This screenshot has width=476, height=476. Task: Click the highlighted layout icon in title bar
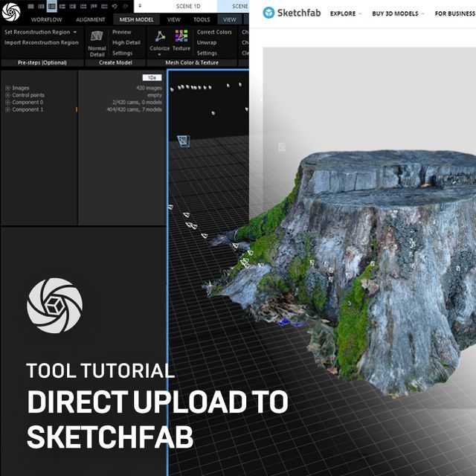pyautogui.click(x=52, y=6)
